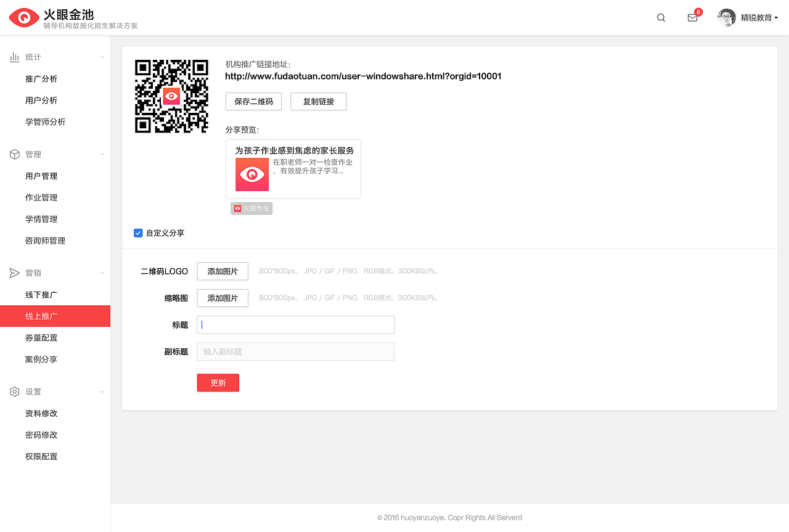Screen dimensions: 789x532
Task: Click the red eye share thumbnail
Action: (x=252, y=174)
